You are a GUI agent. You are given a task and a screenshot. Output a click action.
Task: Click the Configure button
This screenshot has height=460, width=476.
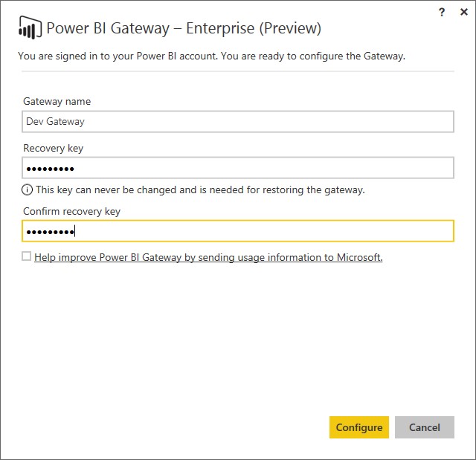[359, 427]
